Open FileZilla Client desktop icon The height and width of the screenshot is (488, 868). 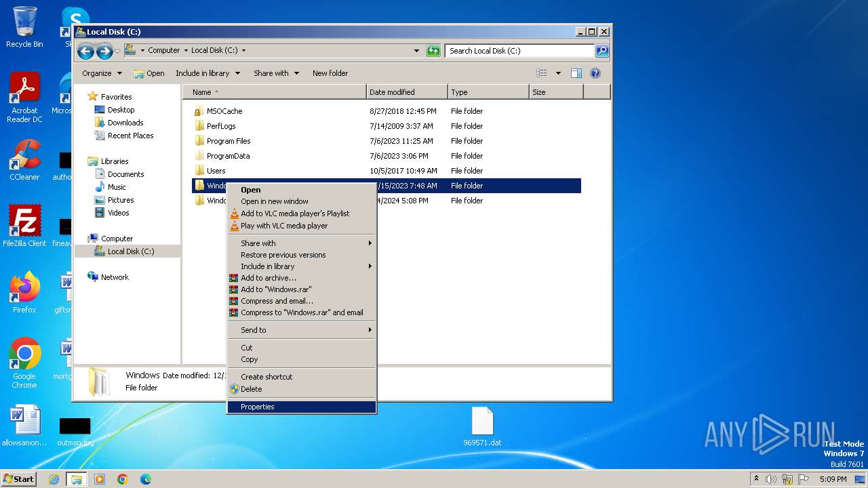click(x=24, y=226)
